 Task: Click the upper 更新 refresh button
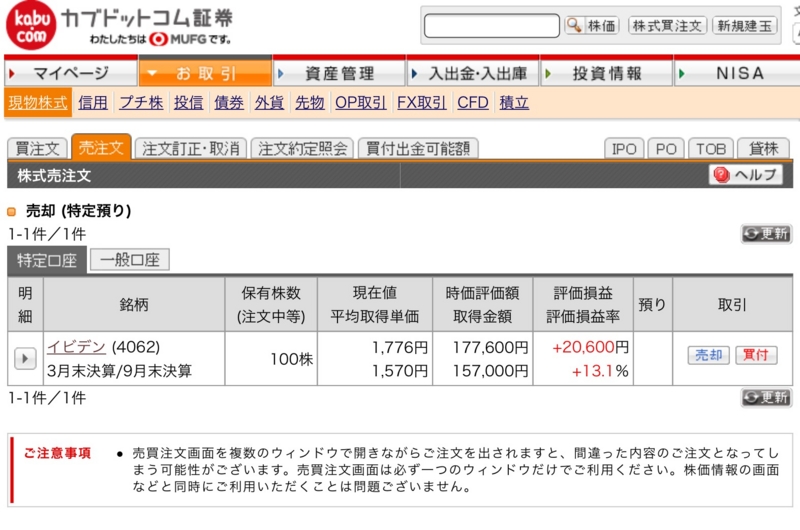click(x=766, y=234)
